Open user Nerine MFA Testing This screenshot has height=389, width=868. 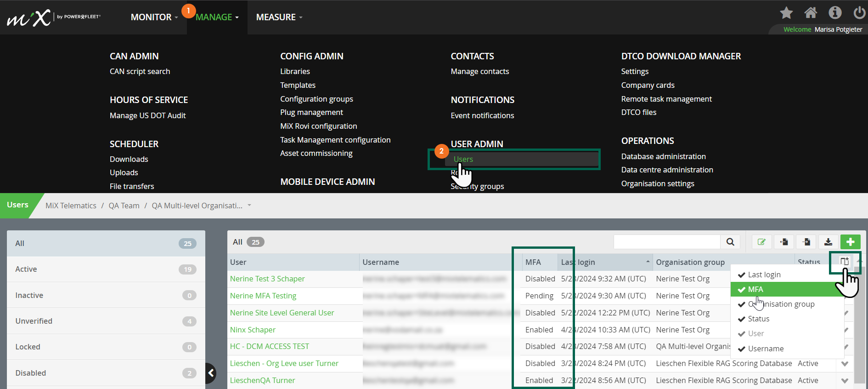[x=263, y=296]
